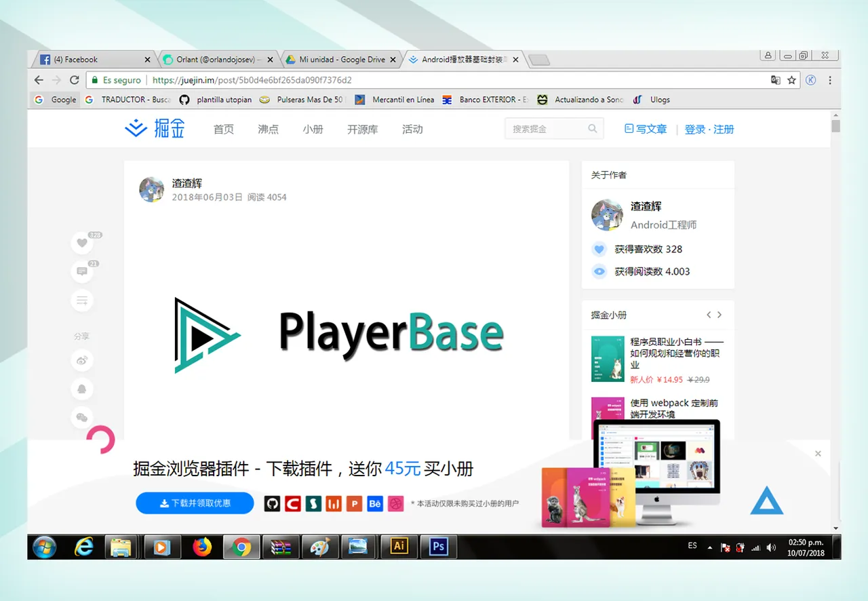Open the 程序员职业小白书 booklet cover thumbnail

coord(608,359)
